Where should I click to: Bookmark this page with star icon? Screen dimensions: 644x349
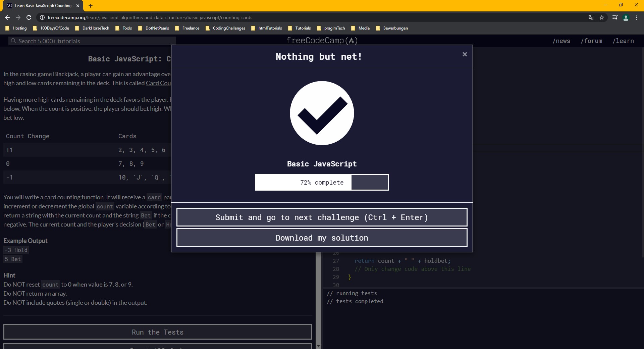point(602,17)
